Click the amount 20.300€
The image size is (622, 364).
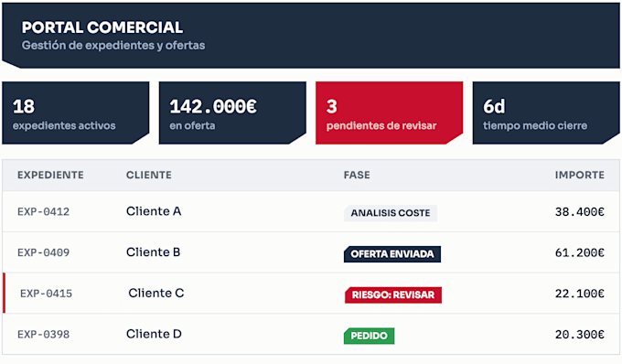[x=580, y=334]
